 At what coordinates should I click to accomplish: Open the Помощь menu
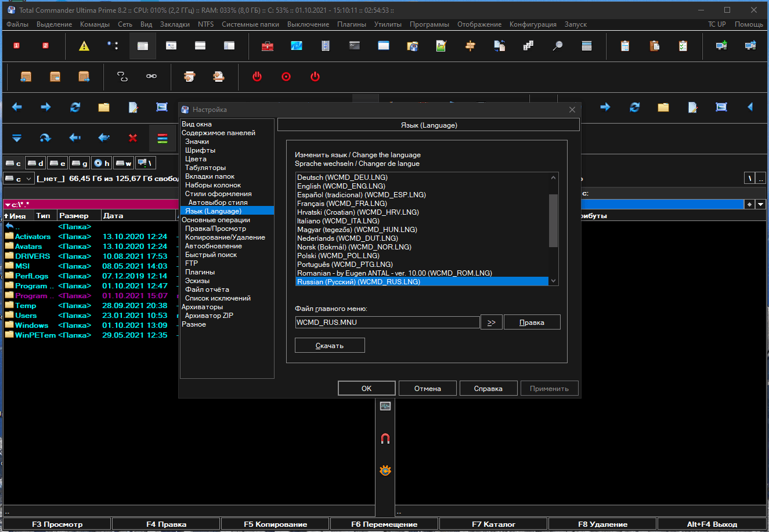click(749, 24)
